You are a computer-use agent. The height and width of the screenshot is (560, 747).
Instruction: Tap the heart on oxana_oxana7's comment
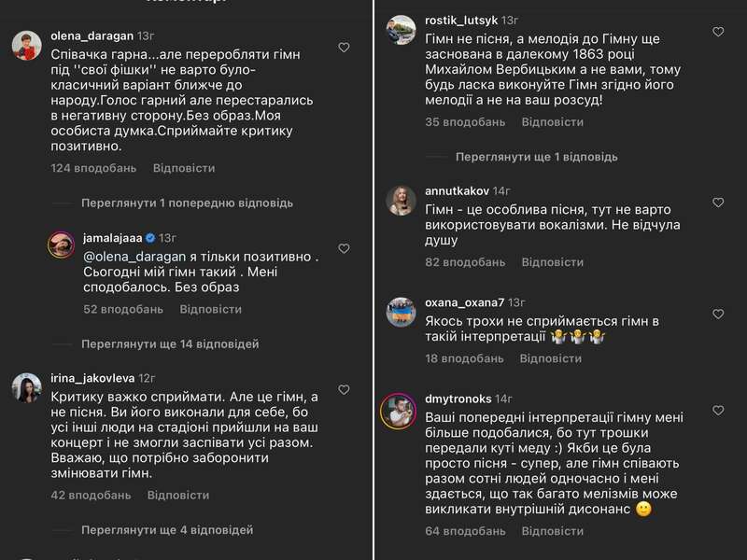718,315
